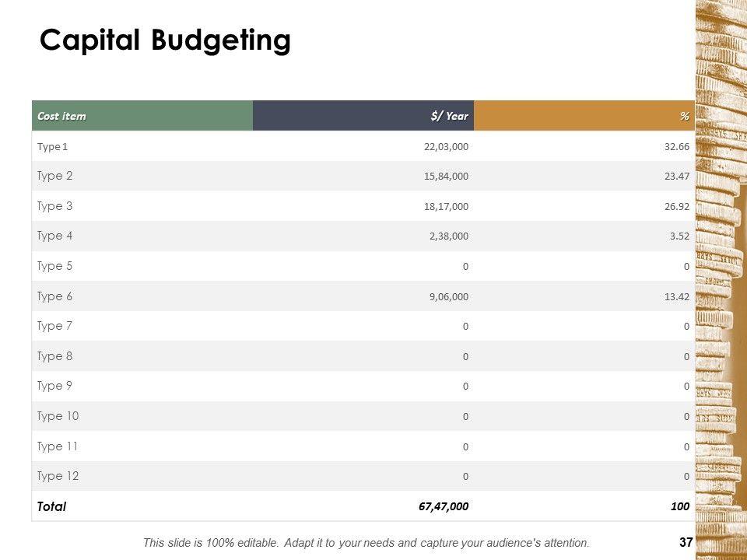Image resolution: width=747 pixels, height=560 pixels.
Task: Click the editable slide footer note
Action: (366, 543)
